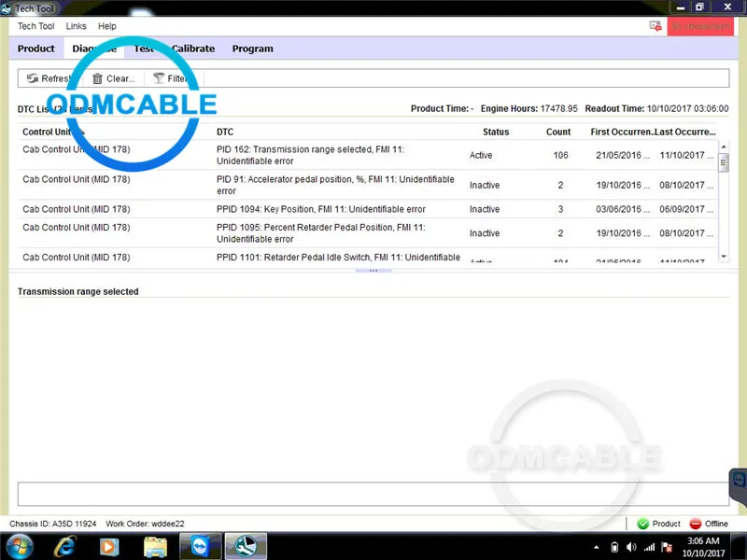Image resolution: width=747 pixels, height=560 pixels.
Task: Click count 106 in the DTC list
Action: [x=560, y=155]
